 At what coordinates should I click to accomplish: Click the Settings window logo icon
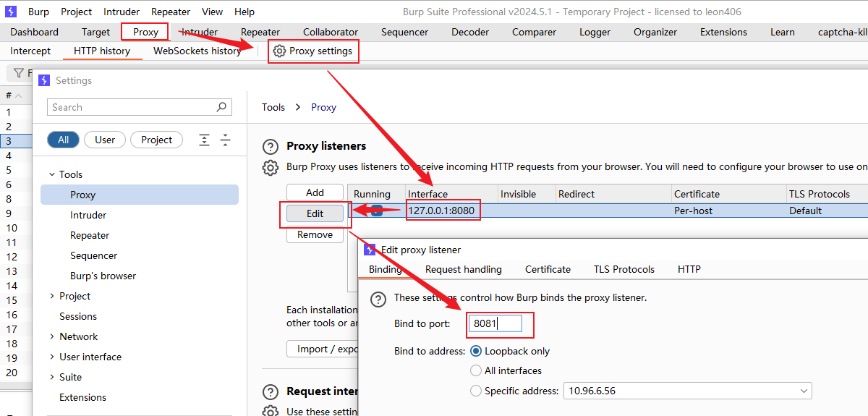44,80
